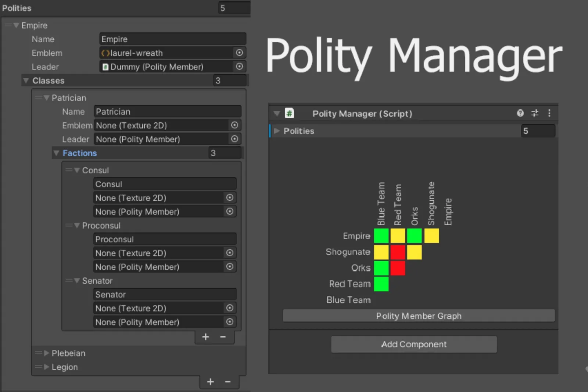This screenshot has width=588, height=392.
Task: Click Shogunate versus Red Team red cell
Action: [x=398, y=252]
